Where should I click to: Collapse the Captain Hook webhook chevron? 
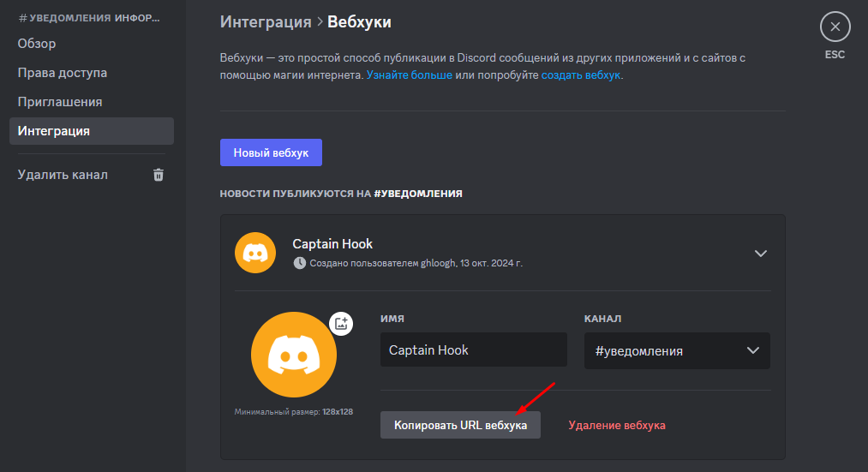coord(761,254)
